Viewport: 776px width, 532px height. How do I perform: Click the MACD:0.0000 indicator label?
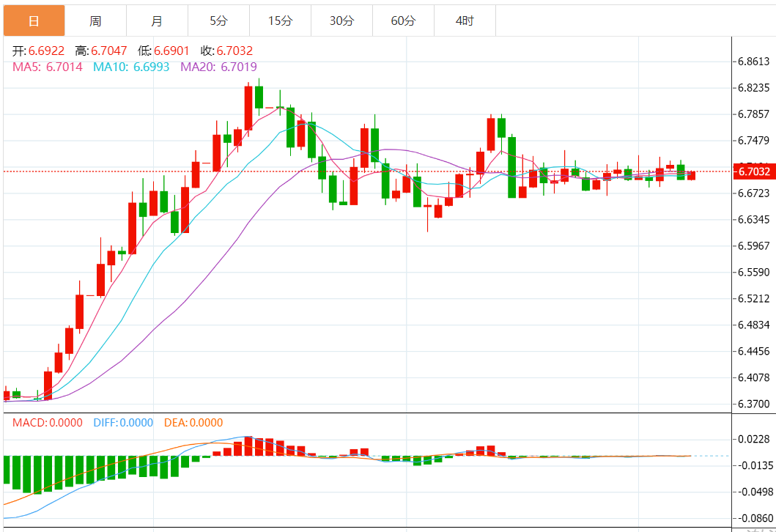(48, 423)
